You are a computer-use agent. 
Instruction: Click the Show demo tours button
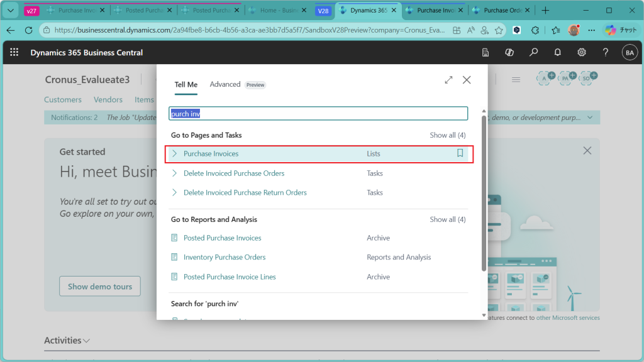coord(100,287)
